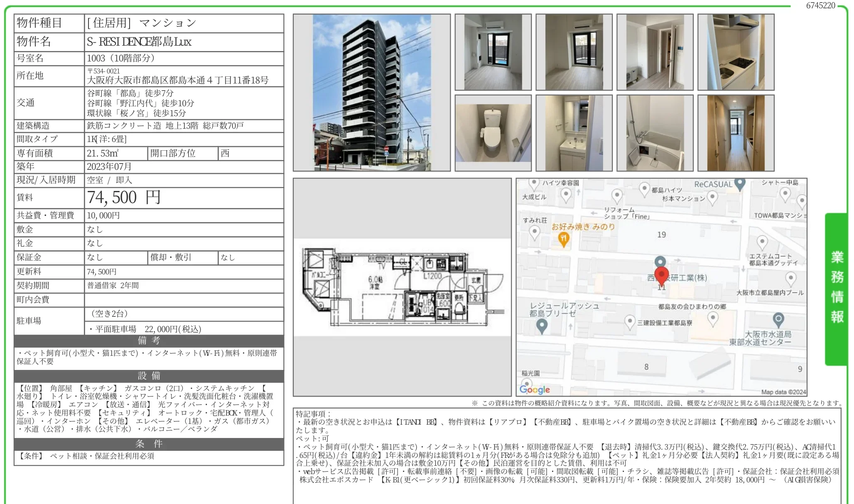Click the 大阪市水道局 map marker
The height and width of the screenshot is (504, 854).
pos(778,320)
